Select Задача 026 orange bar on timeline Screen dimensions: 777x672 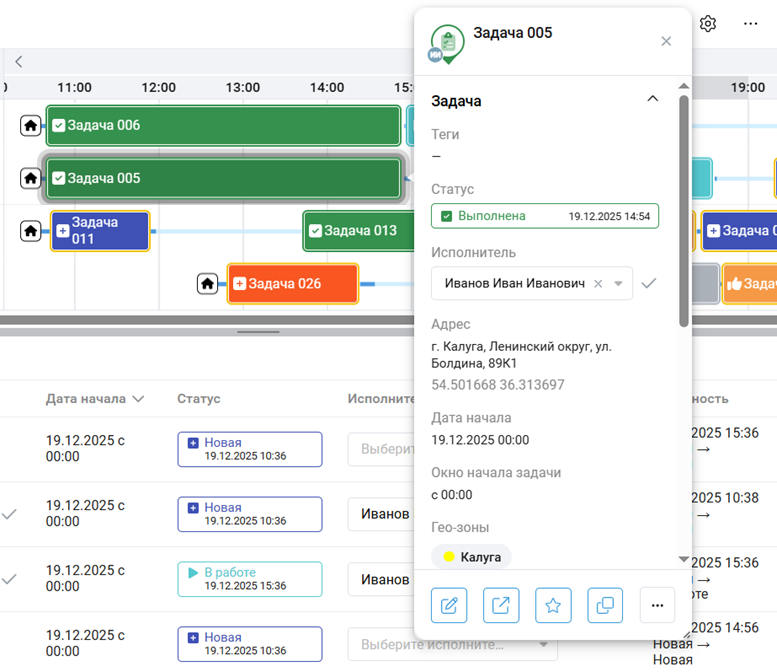[x=292, y=284]
